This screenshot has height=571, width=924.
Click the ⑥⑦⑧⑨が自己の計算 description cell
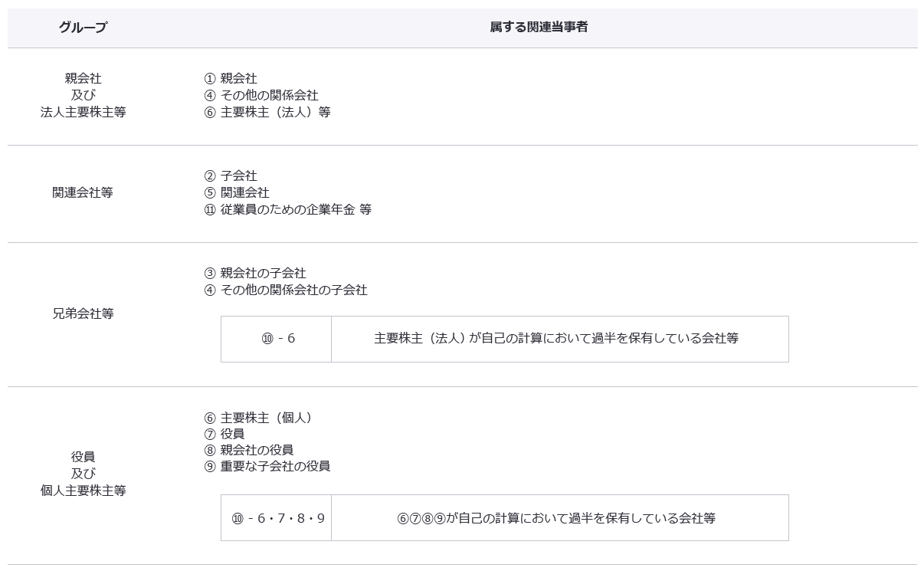point(556,518)
